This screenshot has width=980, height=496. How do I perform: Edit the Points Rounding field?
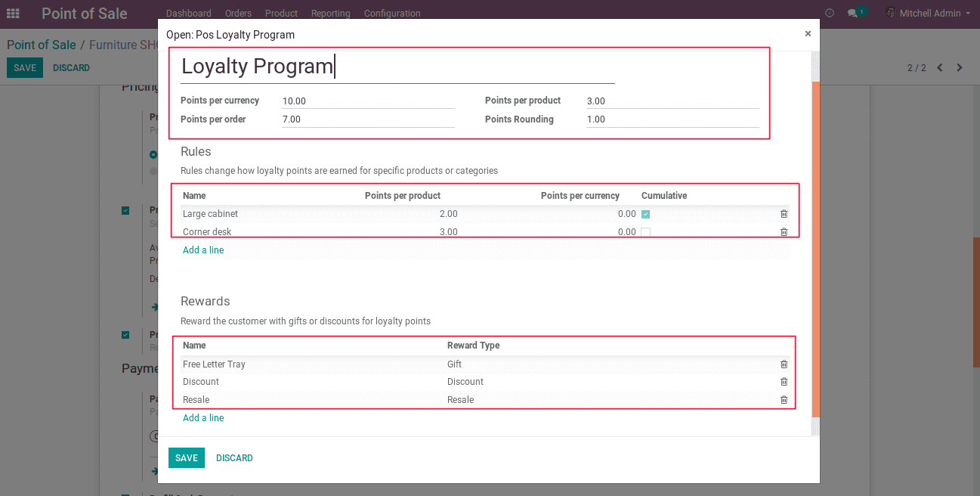(672, 119)
